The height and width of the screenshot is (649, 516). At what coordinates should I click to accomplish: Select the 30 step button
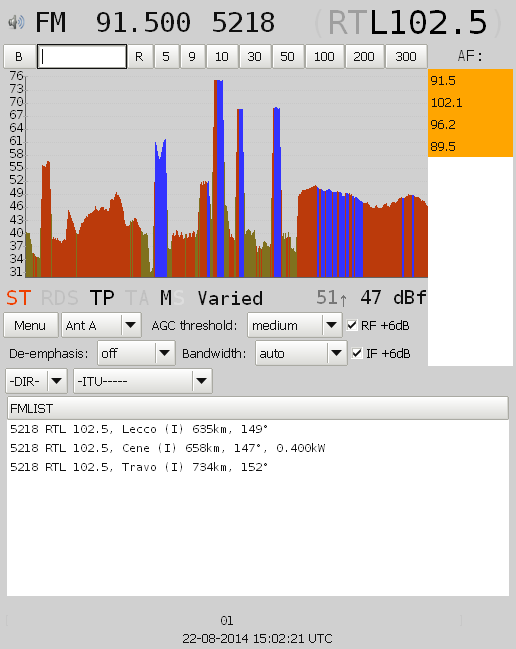254,56
